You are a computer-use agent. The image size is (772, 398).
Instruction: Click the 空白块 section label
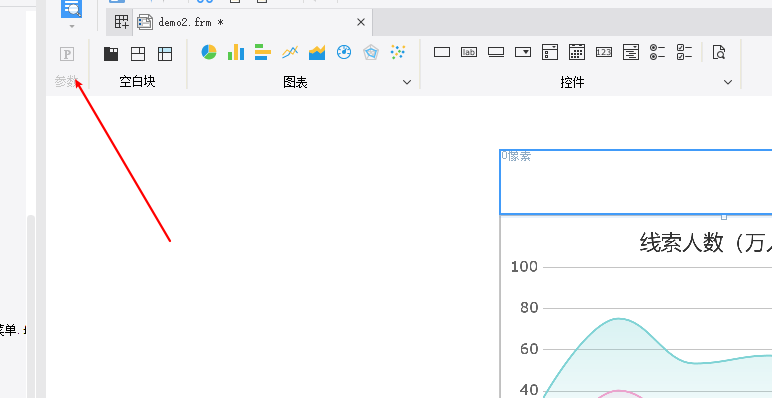[137, 82]
